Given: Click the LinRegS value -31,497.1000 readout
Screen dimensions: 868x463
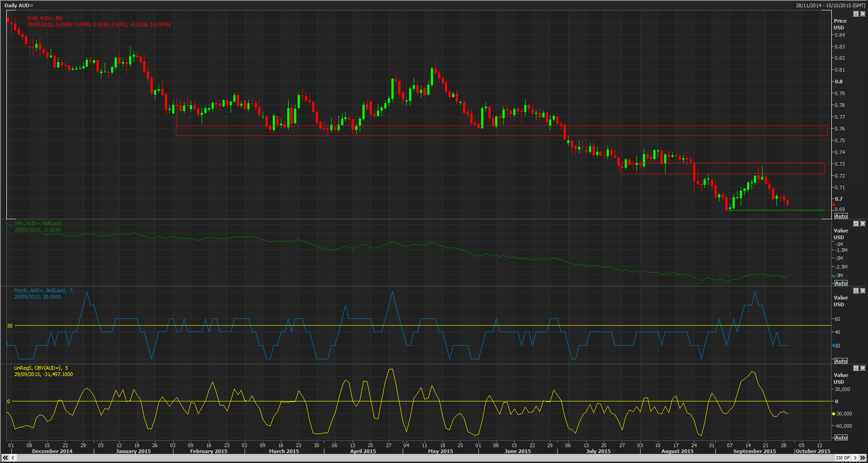Looking at the screenshot, I should coord(43,374).
